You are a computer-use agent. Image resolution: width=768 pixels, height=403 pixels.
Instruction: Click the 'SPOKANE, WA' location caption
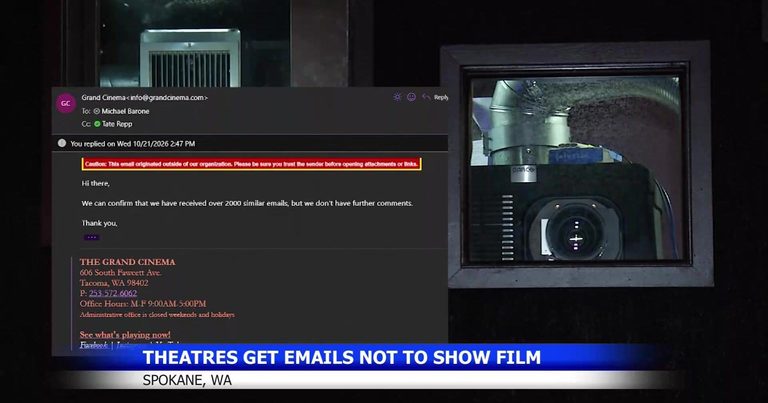pos(187,380)
